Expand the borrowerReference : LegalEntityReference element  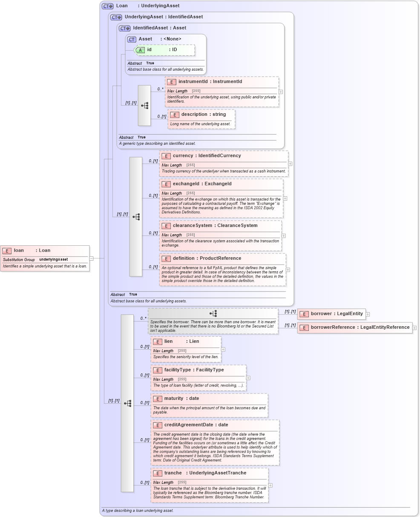coord(414,328)
